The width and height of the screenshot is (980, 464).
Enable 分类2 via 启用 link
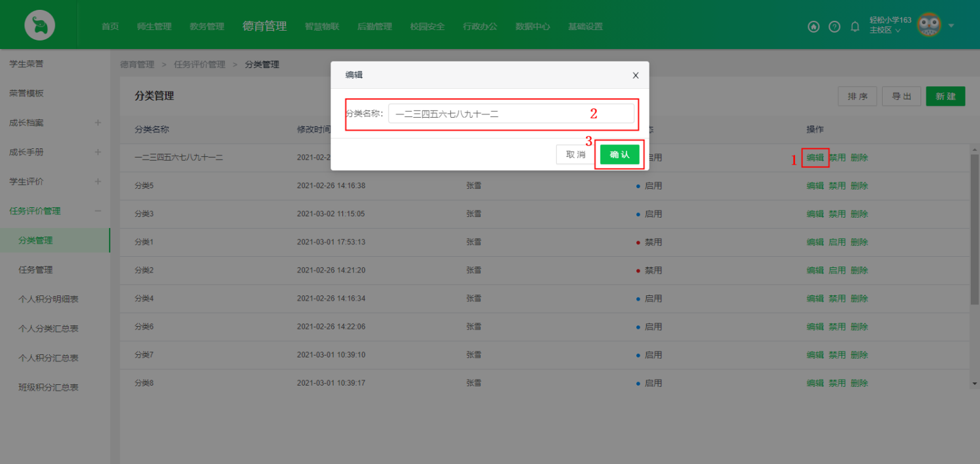point(837,270)
